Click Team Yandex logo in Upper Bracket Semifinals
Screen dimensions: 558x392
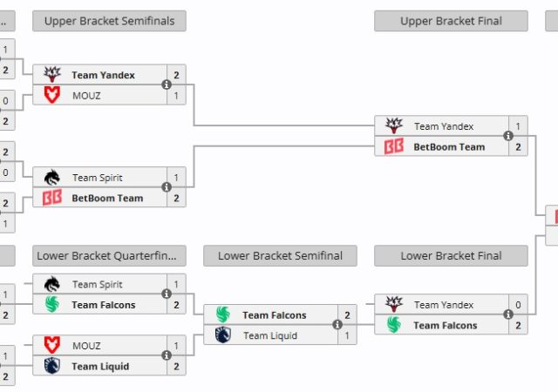(51, 75)
